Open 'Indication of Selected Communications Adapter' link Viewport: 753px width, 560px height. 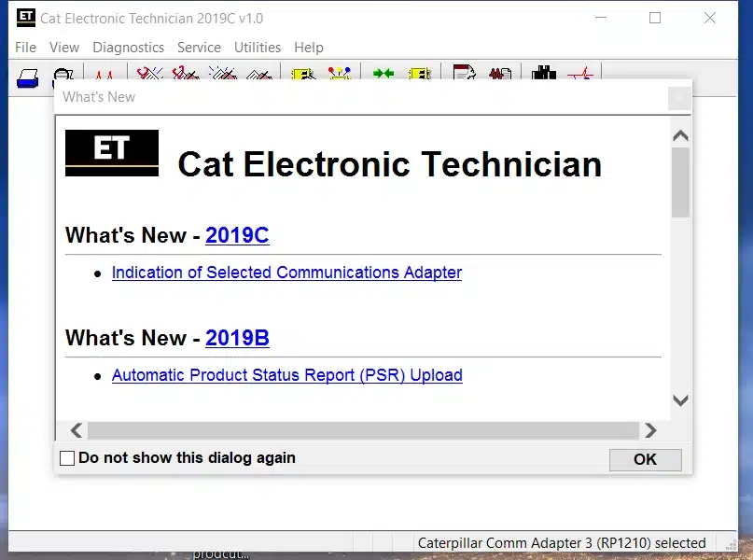(286, 273)
